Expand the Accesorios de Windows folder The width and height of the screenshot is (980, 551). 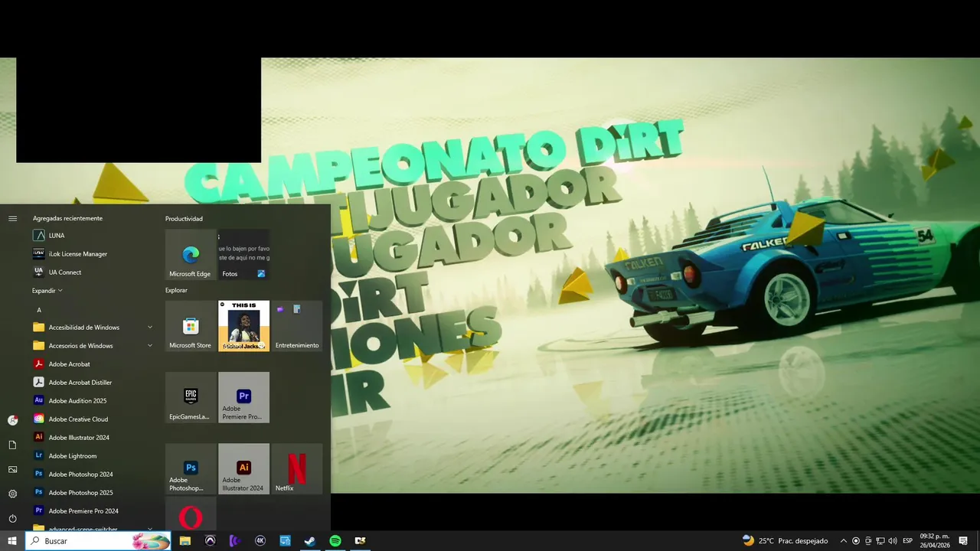click(92, 345)
